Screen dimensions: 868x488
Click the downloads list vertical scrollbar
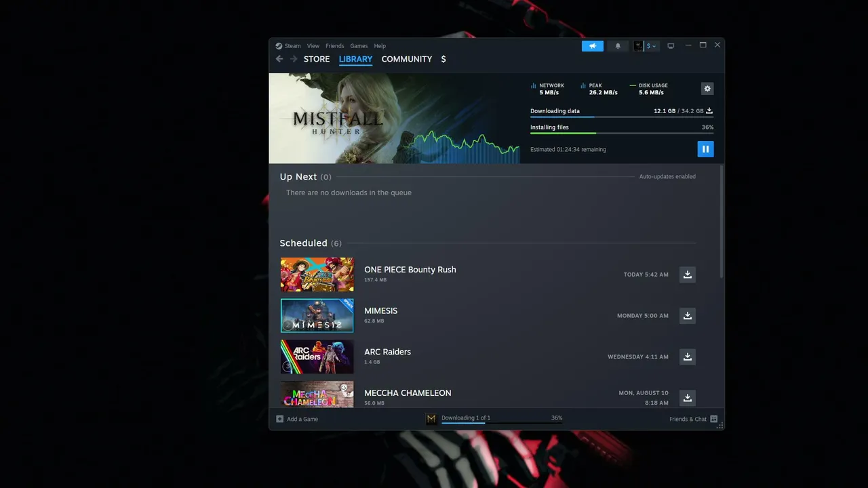coord(721,221)
